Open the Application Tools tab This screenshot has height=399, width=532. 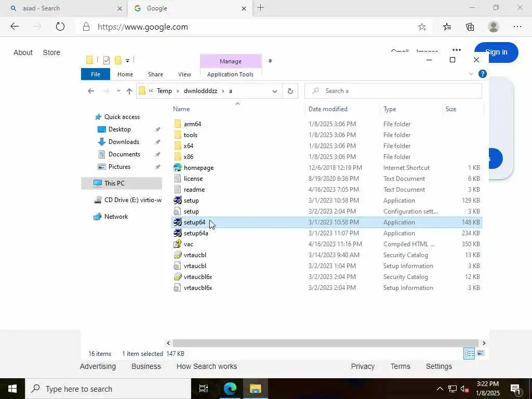coord(230,74)
